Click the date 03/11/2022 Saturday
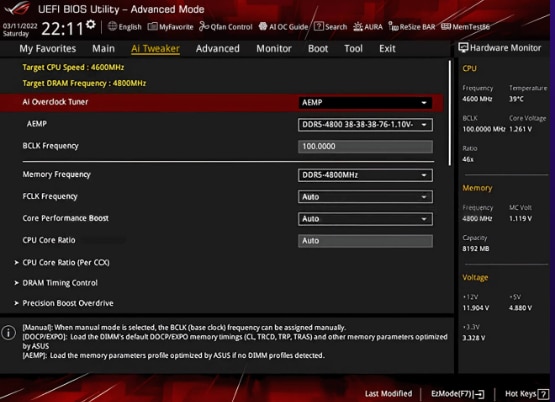 pyautogui.click(x=20, y=30)
